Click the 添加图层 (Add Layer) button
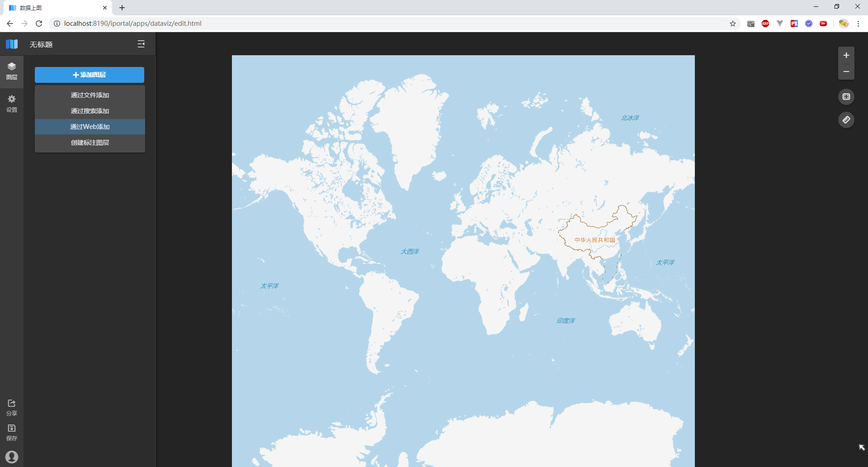868x467 pixels. coord(89,75)
